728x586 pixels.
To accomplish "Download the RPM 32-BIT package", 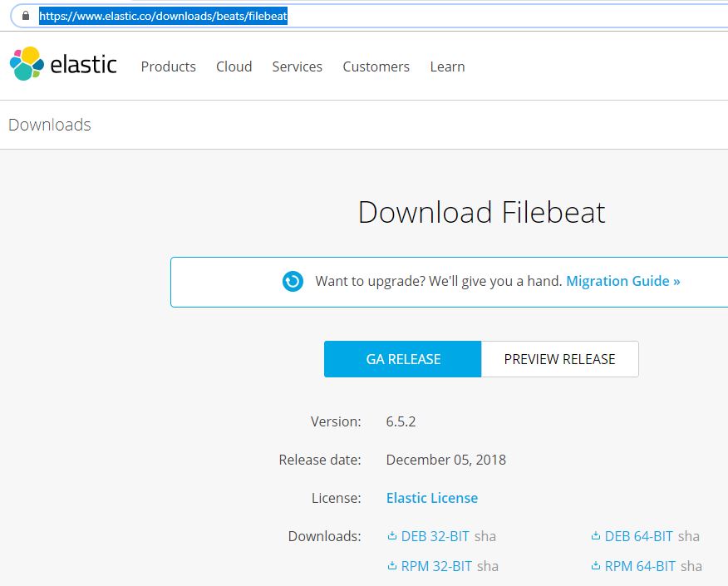I will click(436, 566).
